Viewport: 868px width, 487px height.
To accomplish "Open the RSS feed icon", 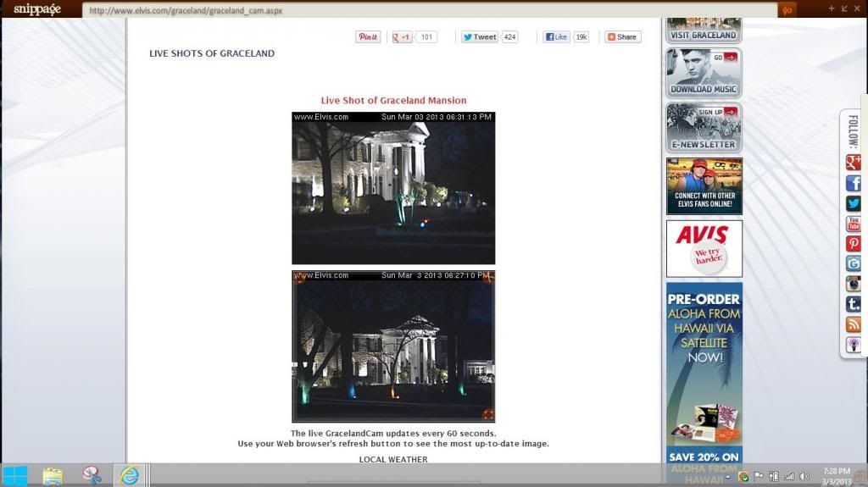I will (853, 324).
